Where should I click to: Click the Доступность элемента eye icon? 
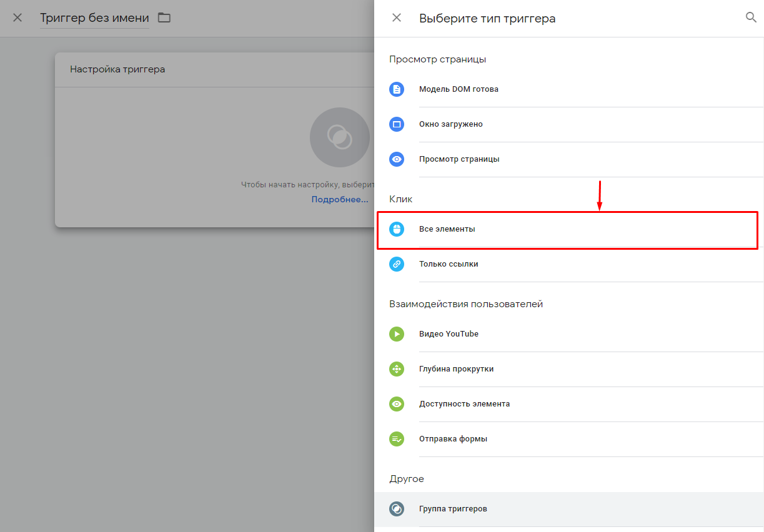397,404
